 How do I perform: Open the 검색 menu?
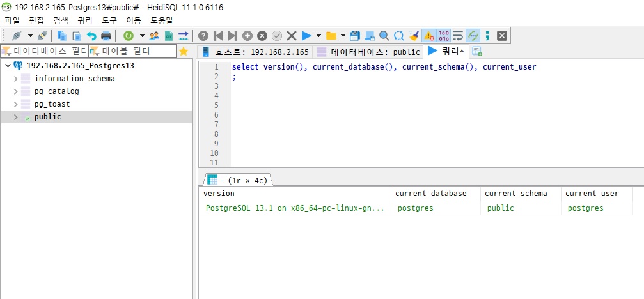click(x=61, y=20)
